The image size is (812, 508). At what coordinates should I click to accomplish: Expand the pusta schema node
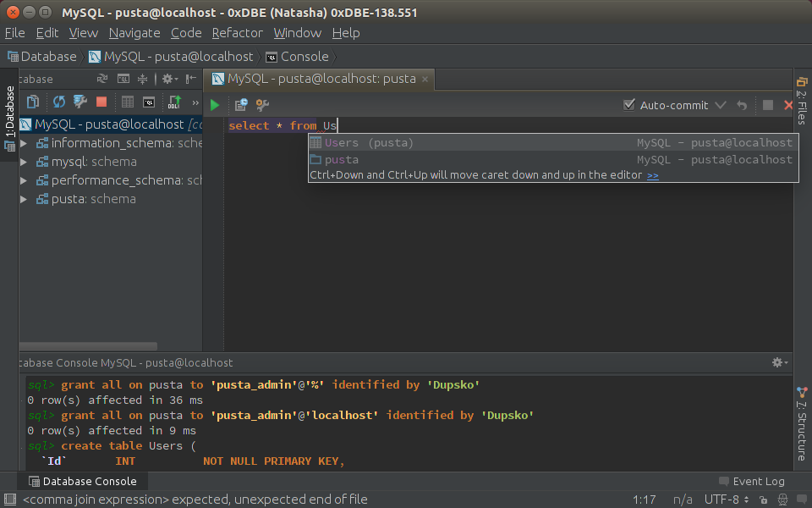24,199
